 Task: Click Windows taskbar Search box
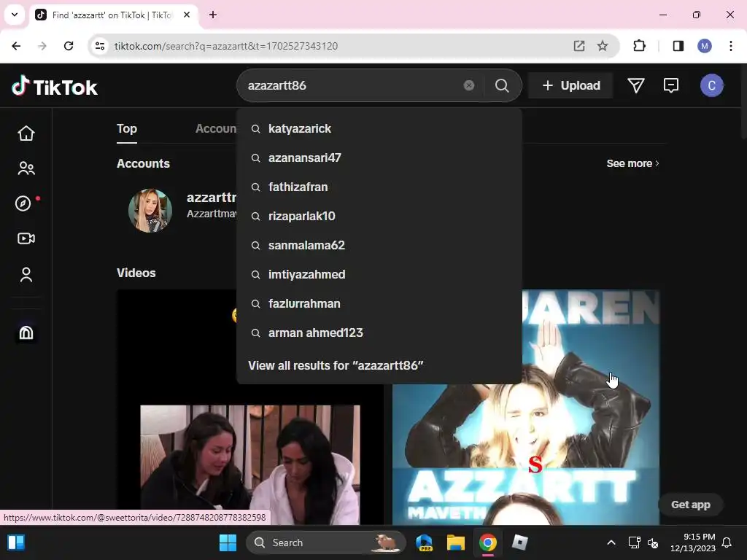(326, 542)
